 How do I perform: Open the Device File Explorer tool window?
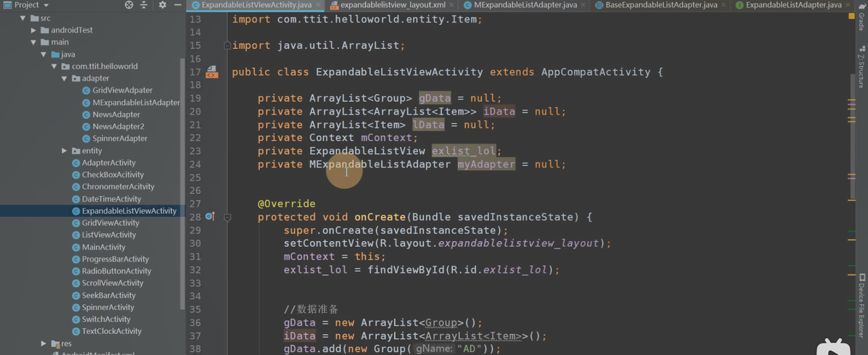coord(861,306)
